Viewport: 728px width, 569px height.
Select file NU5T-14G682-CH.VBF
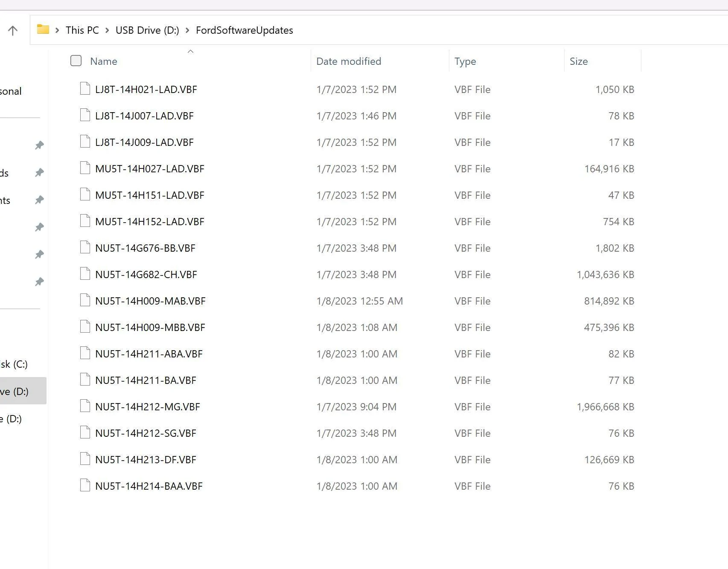[x=146, y=275]
